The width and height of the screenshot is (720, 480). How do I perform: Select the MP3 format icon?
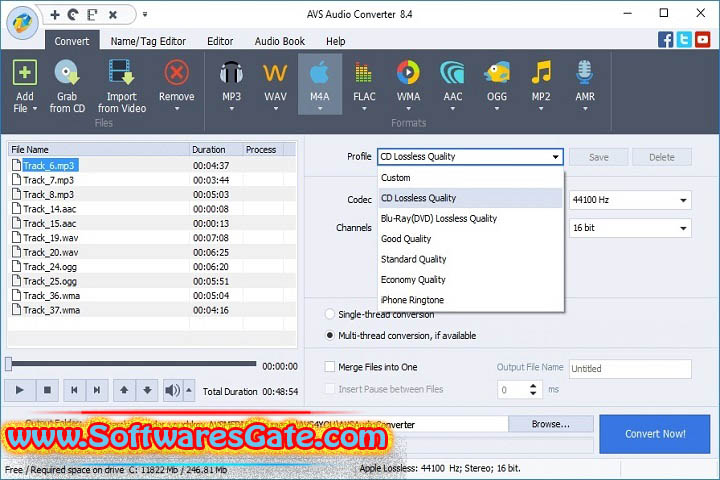tap(231, 73)
